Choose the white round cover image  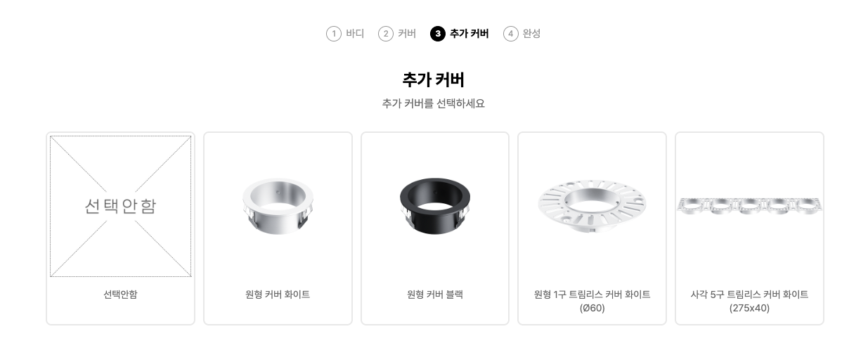click(278, 206)
